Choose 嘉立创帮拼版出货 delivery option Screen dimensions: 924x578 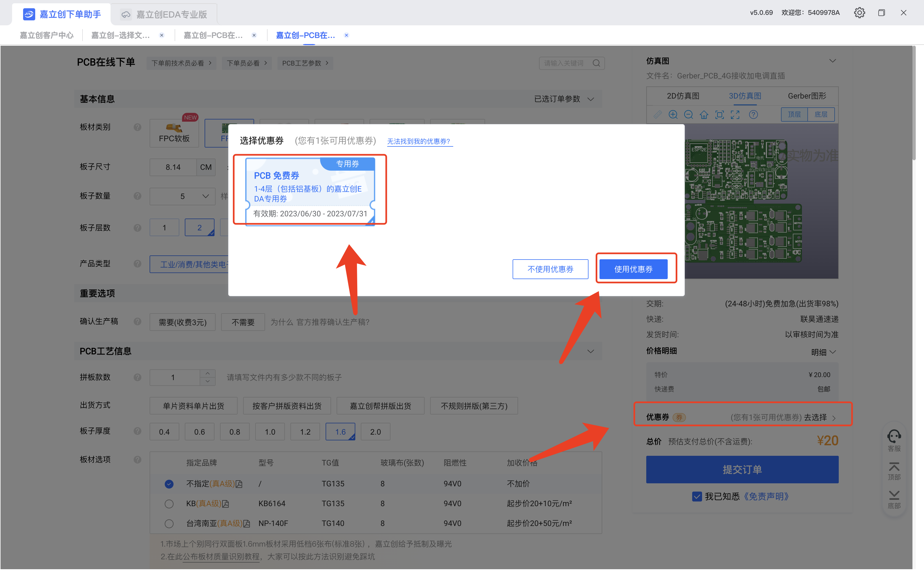point(380,406)
